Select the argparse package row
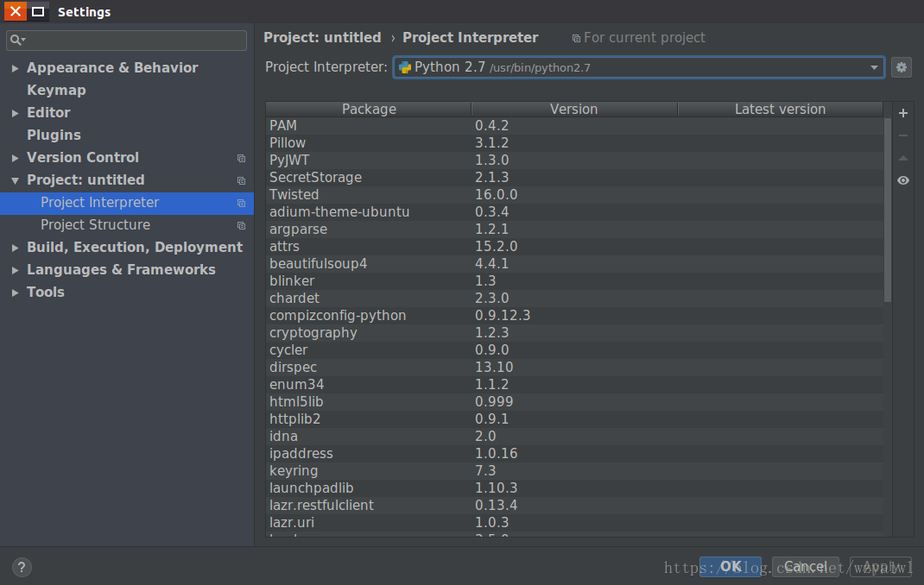The width and height of the screenshot is (924, 585). point(574,230)
